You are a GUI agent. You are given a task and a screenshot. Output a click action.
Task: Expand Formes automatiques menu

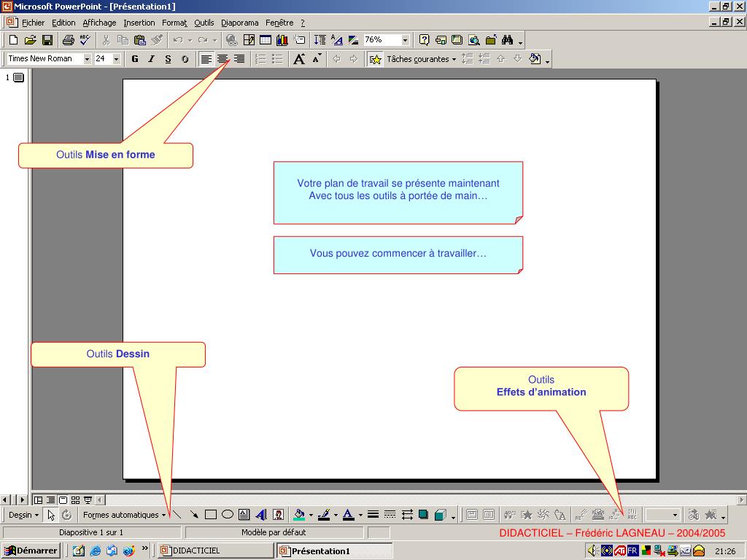point(124,515)
